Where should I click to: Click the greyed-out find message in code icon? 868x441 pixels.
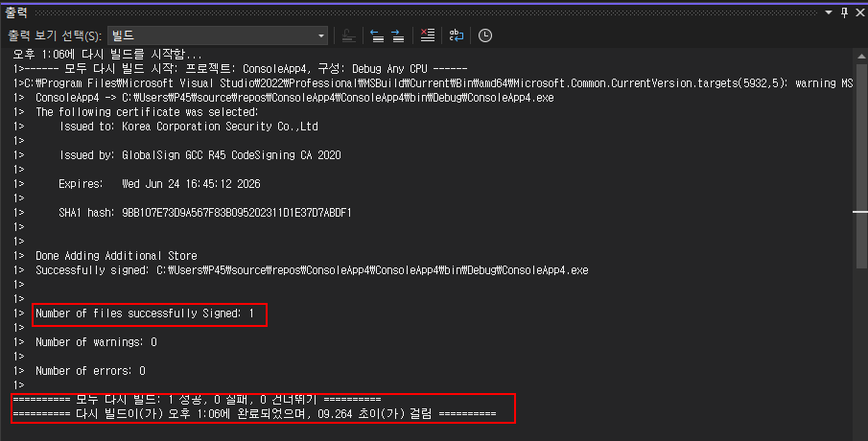[x=350, y=35]
